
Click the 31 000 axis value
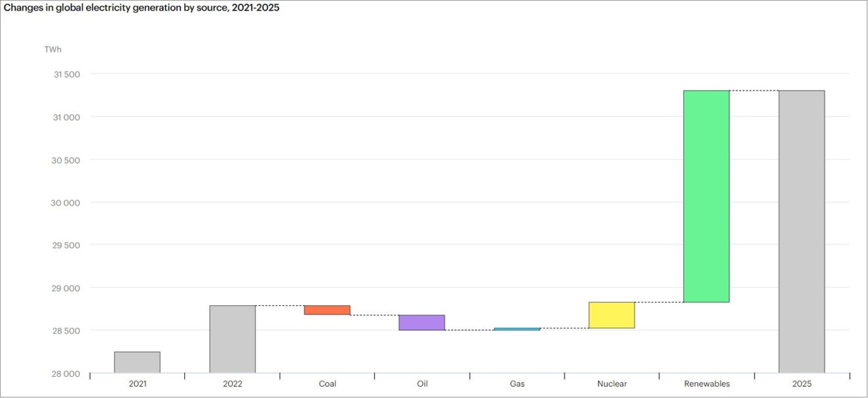[x=66, y=117]
